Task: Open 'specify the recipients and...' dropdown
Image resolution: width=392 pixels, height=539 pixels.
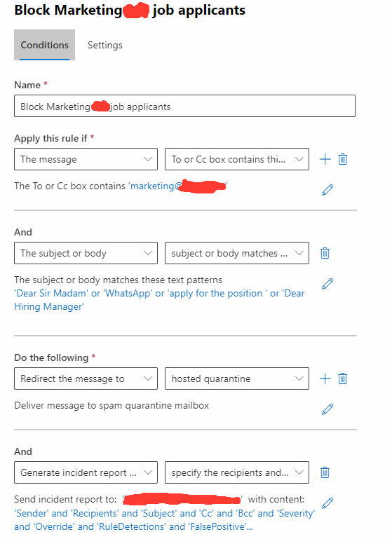Action: click(237, 472)
